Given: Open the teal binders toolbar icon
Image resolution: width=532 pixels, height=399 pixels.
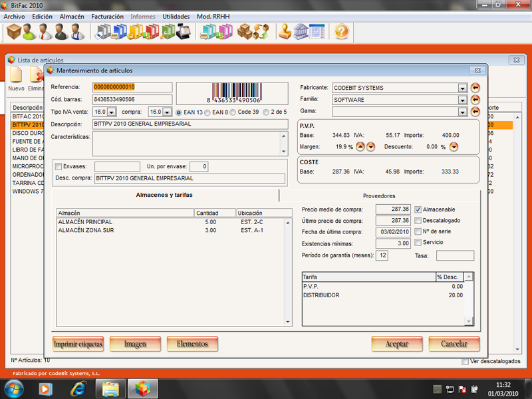Looking at the screenshot, I should [208, 32].
